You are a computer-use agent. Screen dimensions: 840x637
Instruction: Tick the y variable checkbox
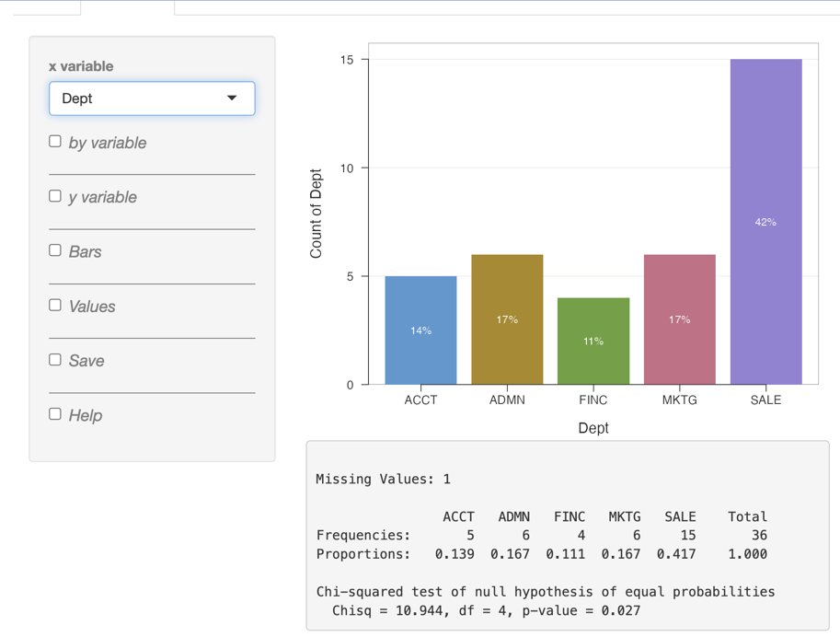point(55,196)
